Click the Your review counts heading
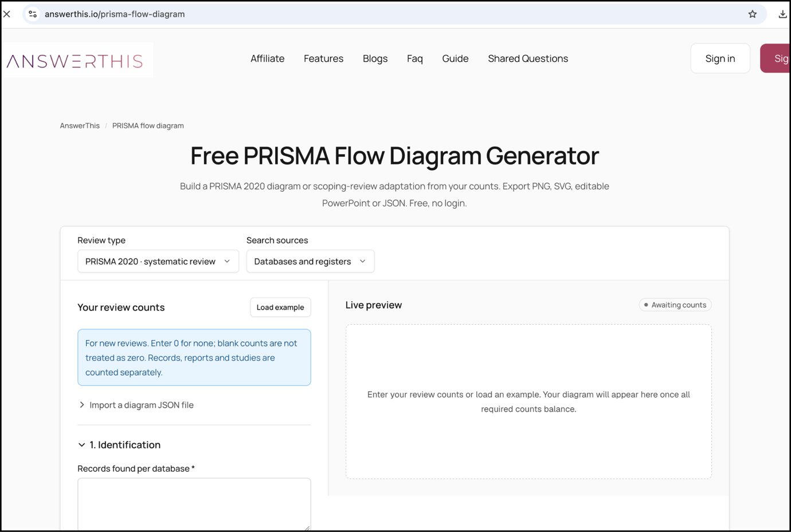This screenshot has height=532, width=791. point(121,308)
